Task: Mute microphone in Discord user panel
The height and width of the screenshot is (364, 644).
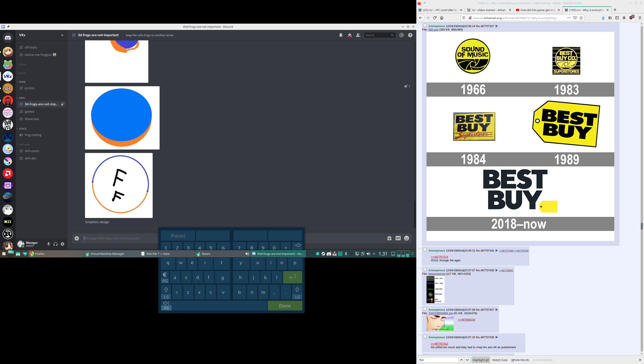Action: [x=49, y=244]
